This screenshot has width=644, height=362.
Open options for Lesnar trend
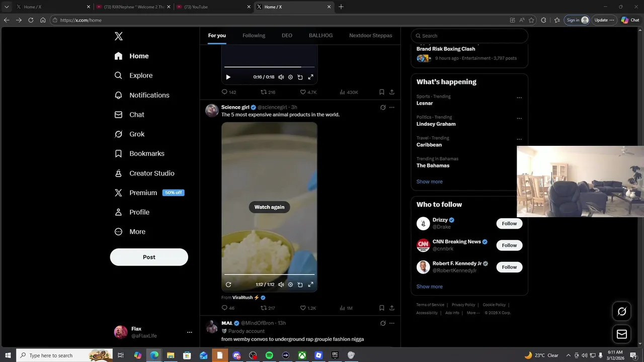[x=519, y=98]
